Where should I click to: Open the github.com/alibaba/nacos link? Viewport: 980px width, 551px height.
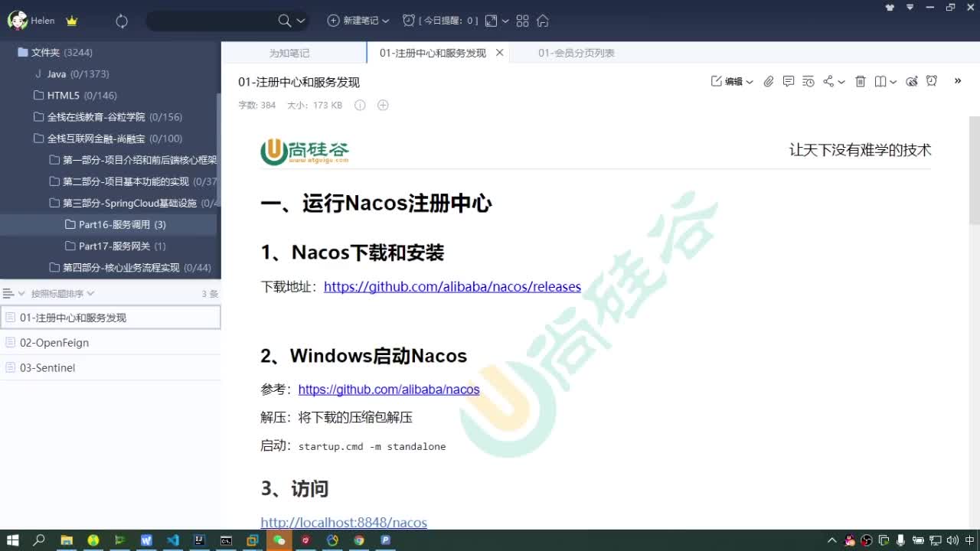click(x=389, y=390)
